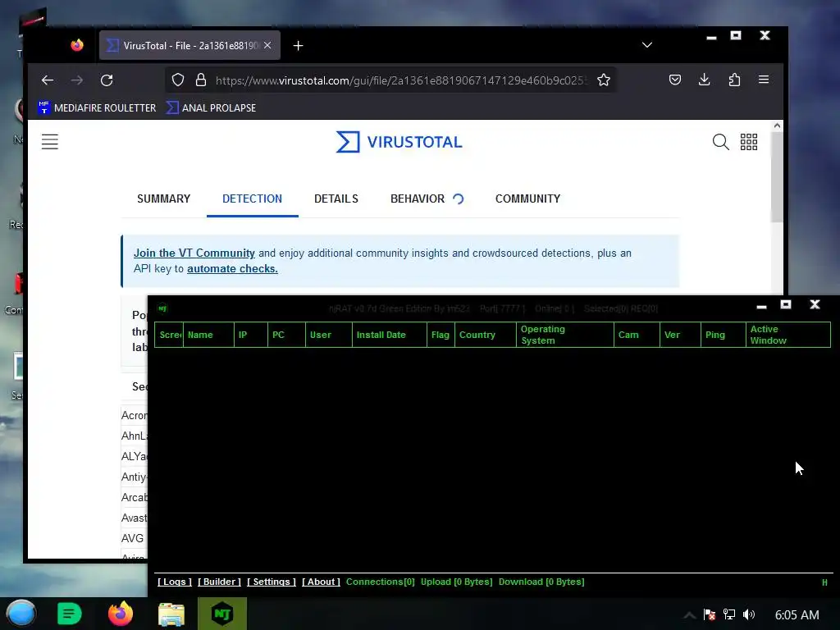Open njRAT Settings

click(271, 582)
